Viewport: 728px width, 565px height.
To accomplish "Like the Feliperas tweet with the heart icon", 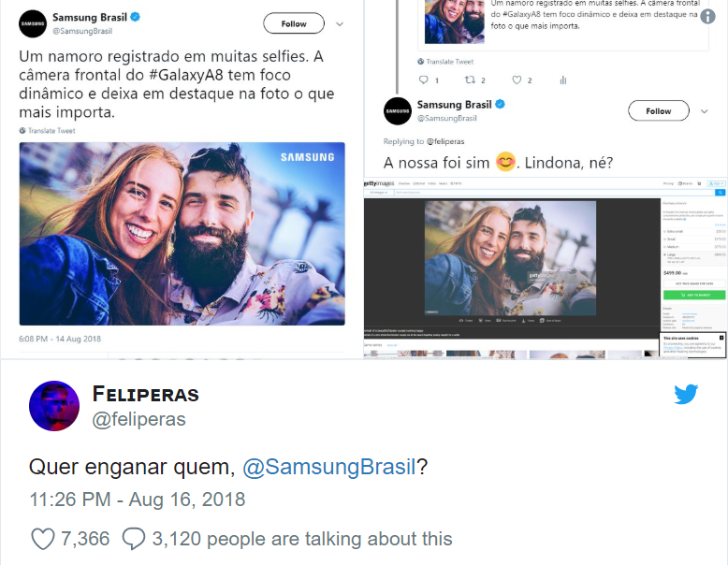I will pos(42,539).
